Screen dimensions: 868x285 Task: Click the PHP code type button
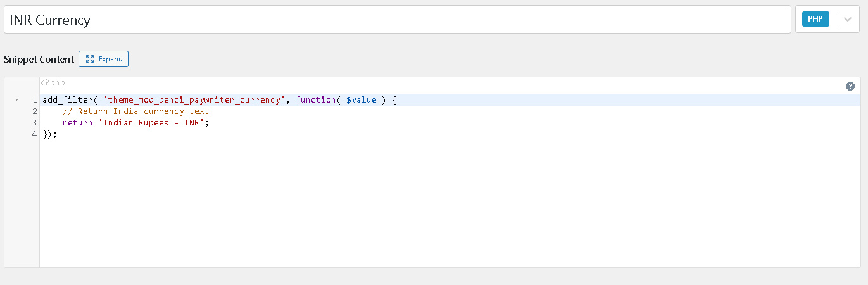[x=815, y=19]
